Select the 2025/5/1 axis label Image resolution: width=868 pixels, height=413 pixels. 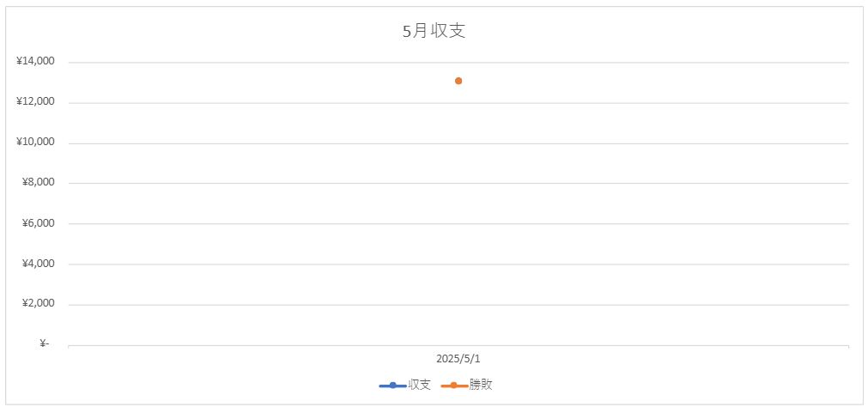pos(458,359)
